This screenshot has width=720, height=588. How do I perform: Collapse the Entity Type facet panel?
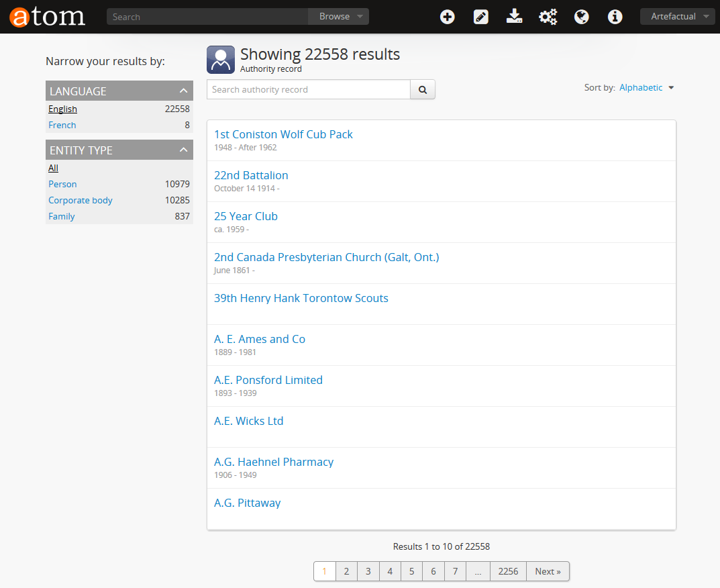point(184,150)
